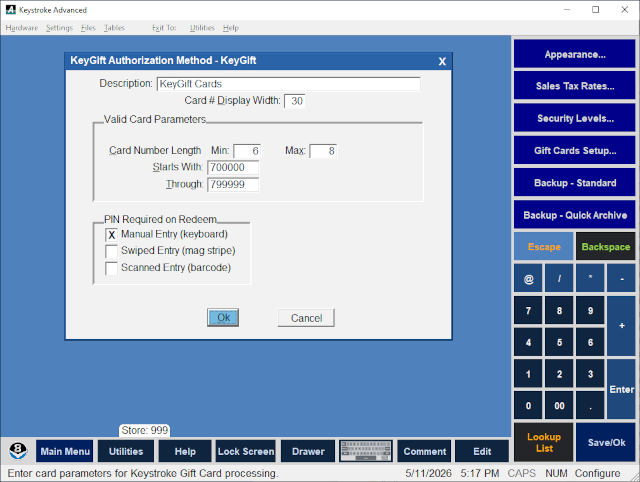Tap keypad number 6
Image resolution: width=640 pixels, height=482 pixels.
pyautogui.click(x=590, y=342)
